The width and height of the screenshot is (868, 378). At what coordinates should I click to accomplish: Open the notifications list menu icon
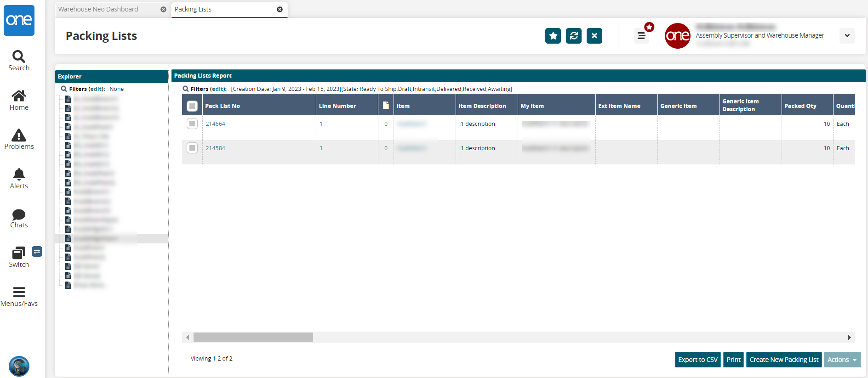[x=641, y=36]
